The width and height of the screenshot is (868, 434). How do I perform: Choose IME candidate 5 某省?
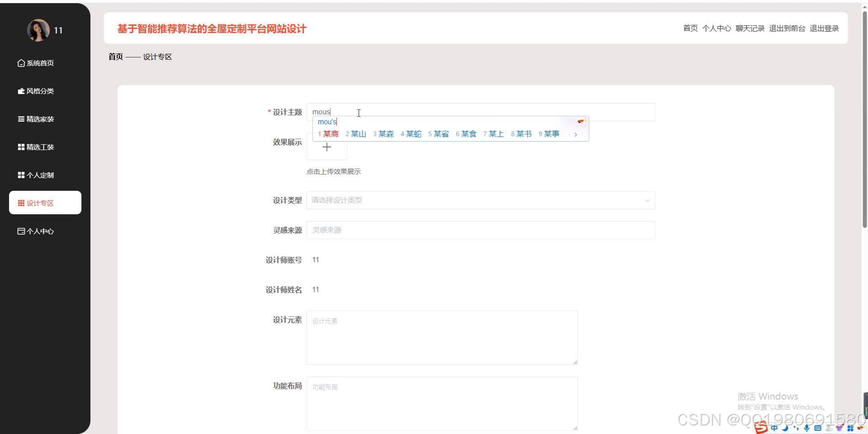tap(439, 134)
